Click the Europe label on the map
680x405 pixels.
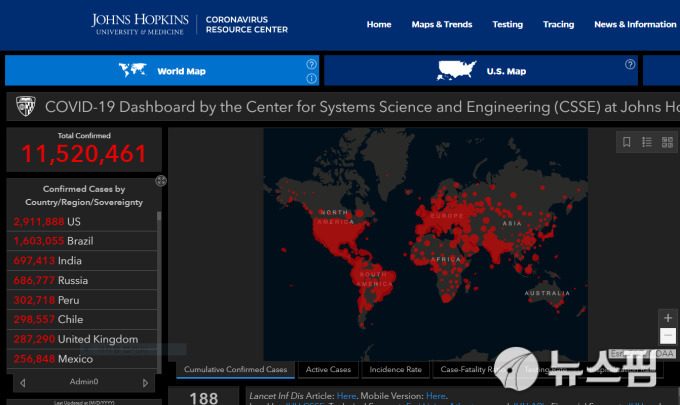coord(447,216)
